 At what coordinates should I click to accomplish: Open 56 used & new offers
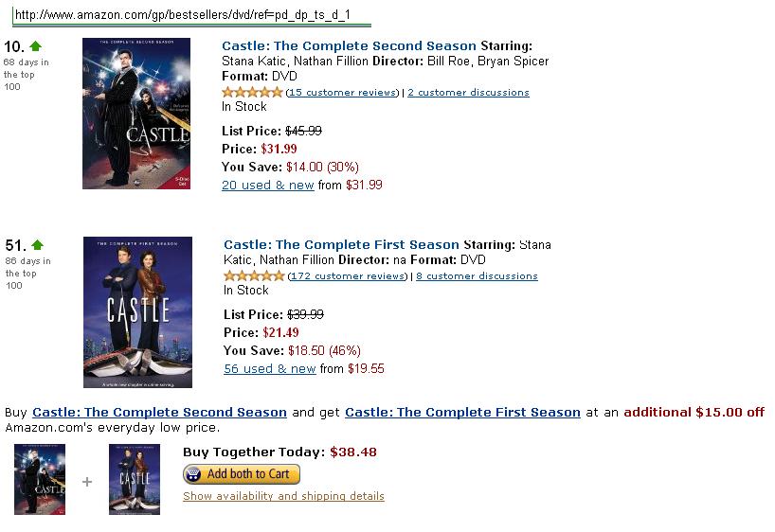[x=270, y=369]
